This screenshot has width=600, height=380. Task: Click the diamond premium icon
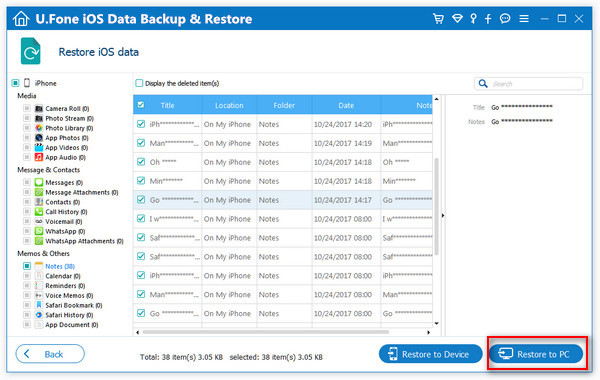click(x=457, y=18)
